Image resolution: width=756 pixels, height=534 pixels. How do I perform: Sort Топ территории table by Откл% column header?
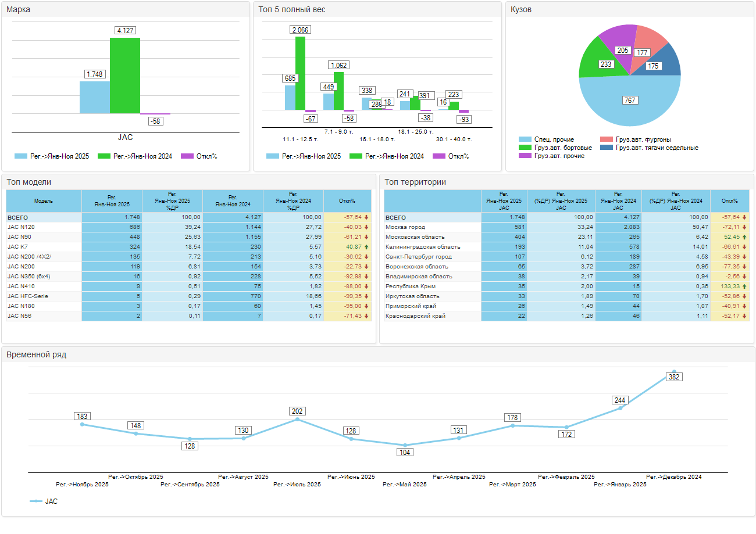(x=729, y=201)
